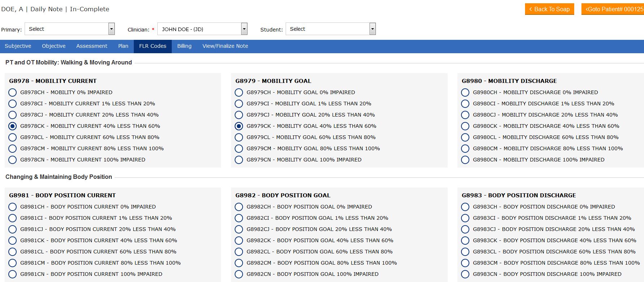Viewport: 644px width, 282px height.
Task: Expand the Clinician JOHN DOE dropdown
Action: [202, 29]
